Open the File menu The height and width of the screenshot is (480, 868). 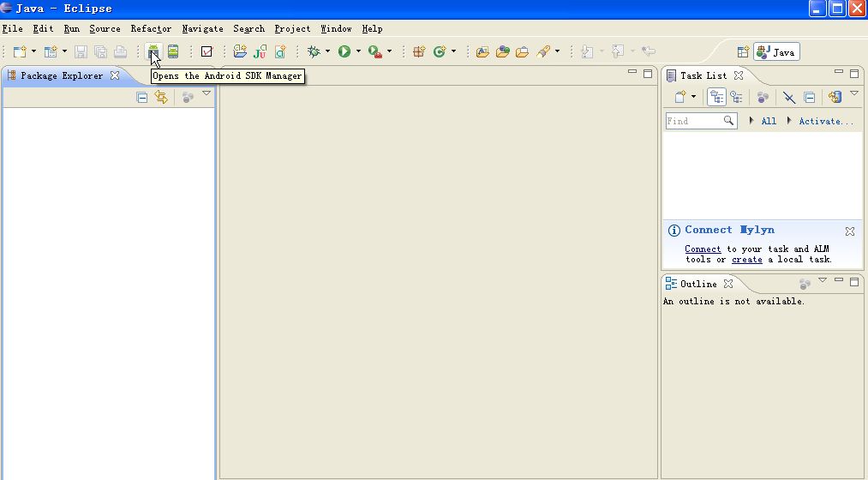13,29
